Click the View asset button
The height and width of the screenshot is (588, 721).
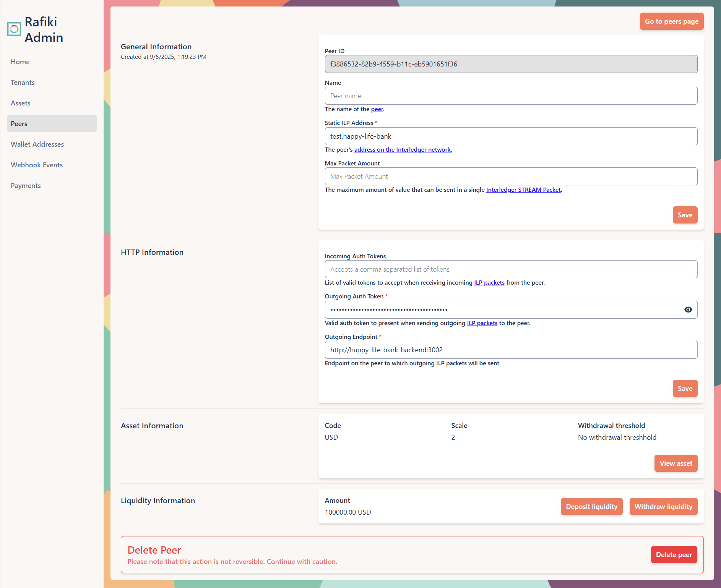click(x=676, y=463)
